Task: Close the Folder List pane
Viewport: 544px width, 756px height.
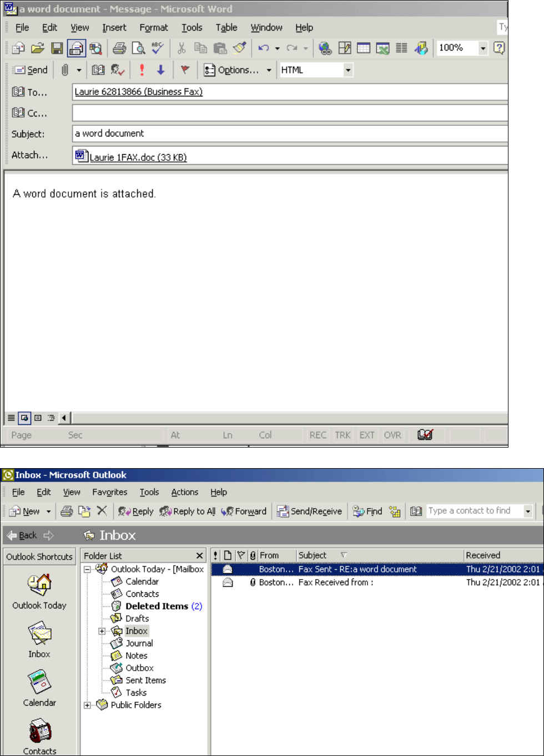Action: click(199, 556)
